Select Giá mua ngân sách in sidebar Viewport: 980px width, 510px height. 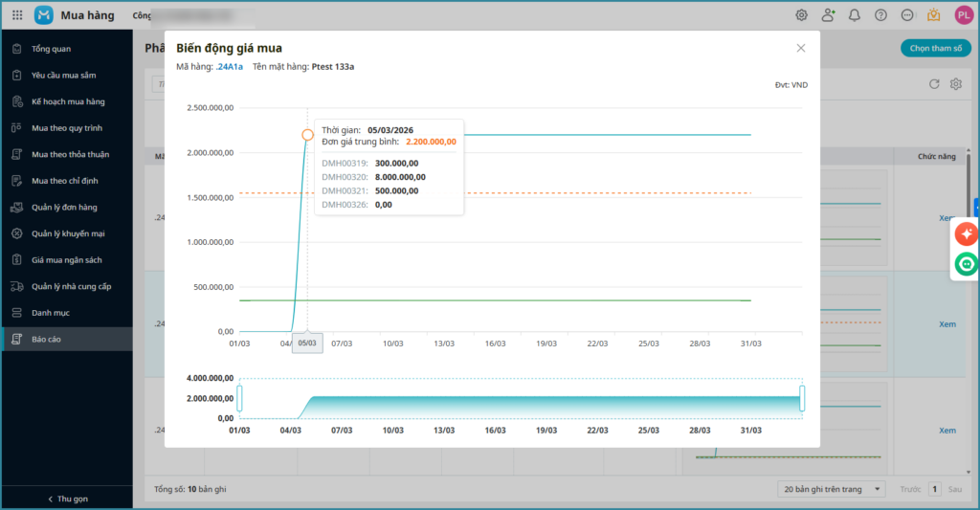[x=67, y=260]
